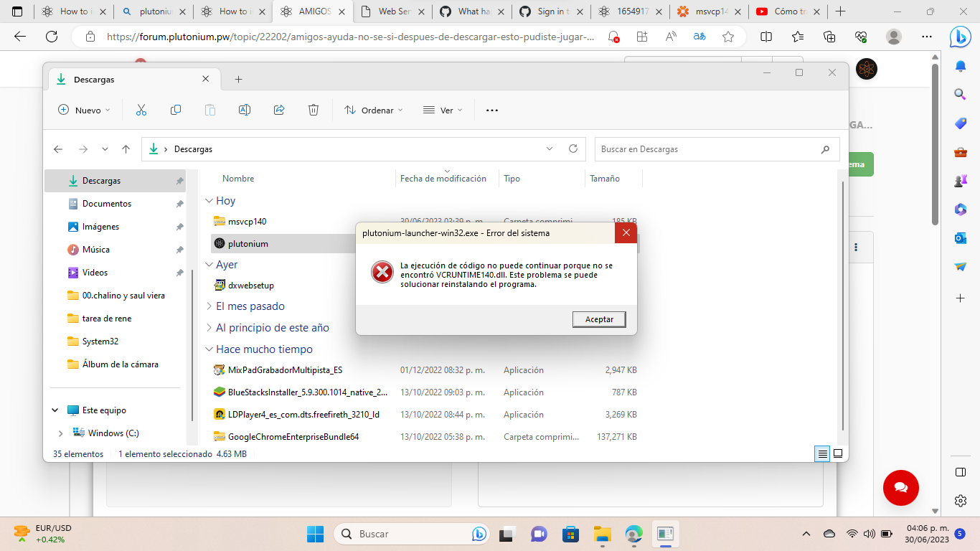Expand the Windows (C:) drive node
Viewport: 980px width, 551px height.
[60, 433]
